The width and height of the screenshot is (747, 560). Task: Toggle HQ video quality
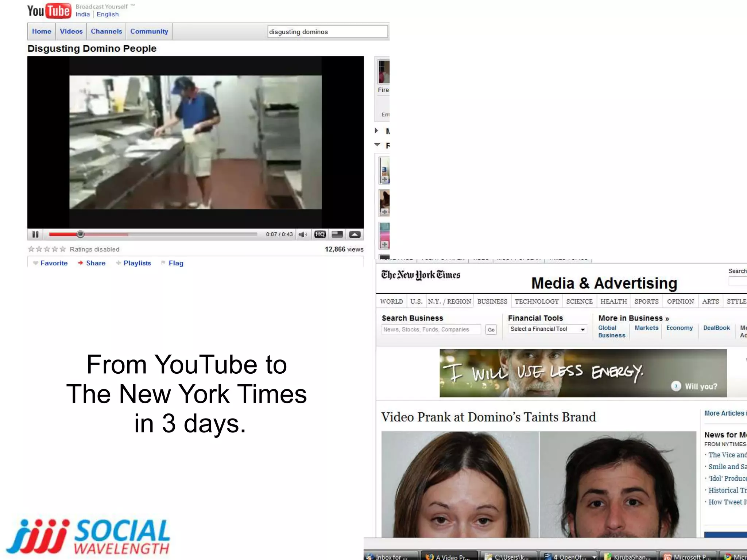pos(320,234)
